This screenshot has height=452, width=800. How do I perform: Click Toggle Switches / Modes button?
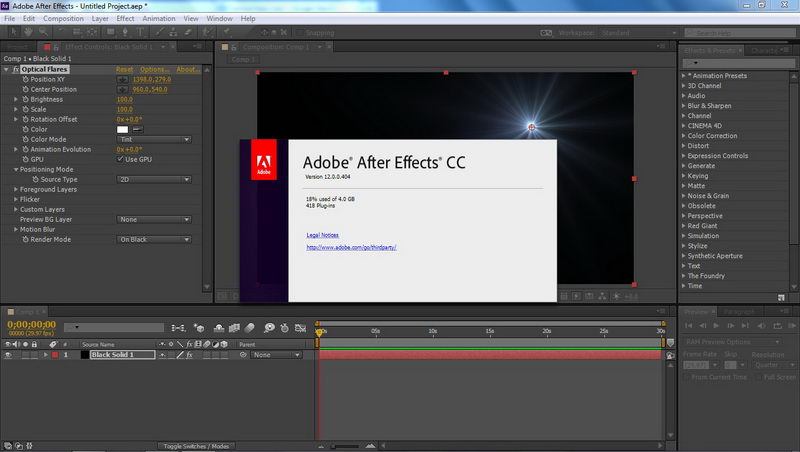pos(196,446)
